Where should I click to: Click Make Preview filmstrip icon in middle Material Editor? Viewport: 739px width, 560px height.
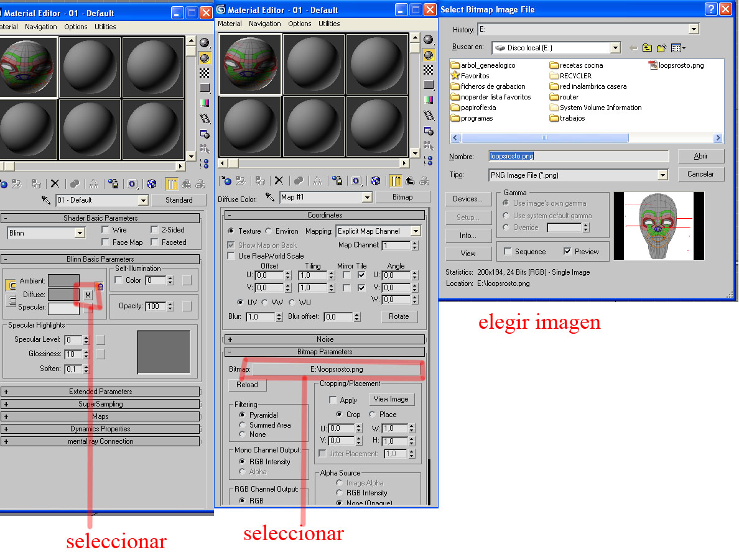(428, 116)
